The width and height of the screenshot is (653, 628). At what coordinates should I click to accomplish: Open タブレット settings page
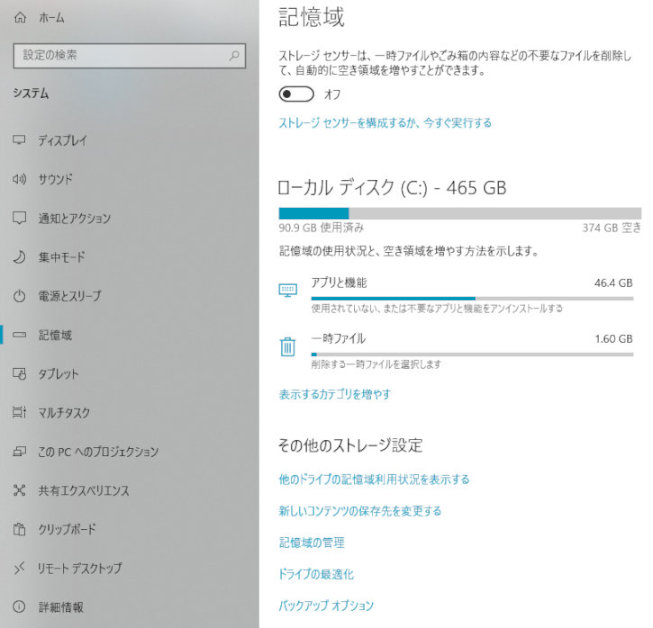click(x=58, y=374)
